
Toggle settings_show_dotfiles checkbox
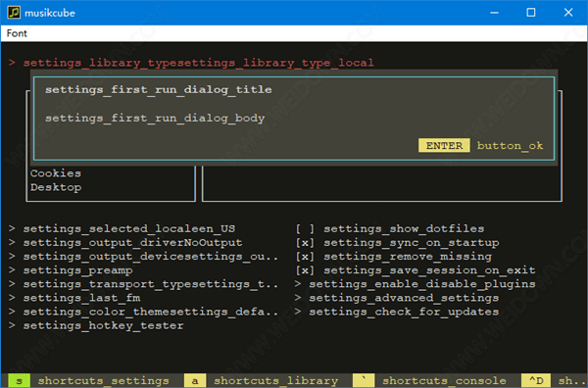pyautogui.click(x=305, y=228)
